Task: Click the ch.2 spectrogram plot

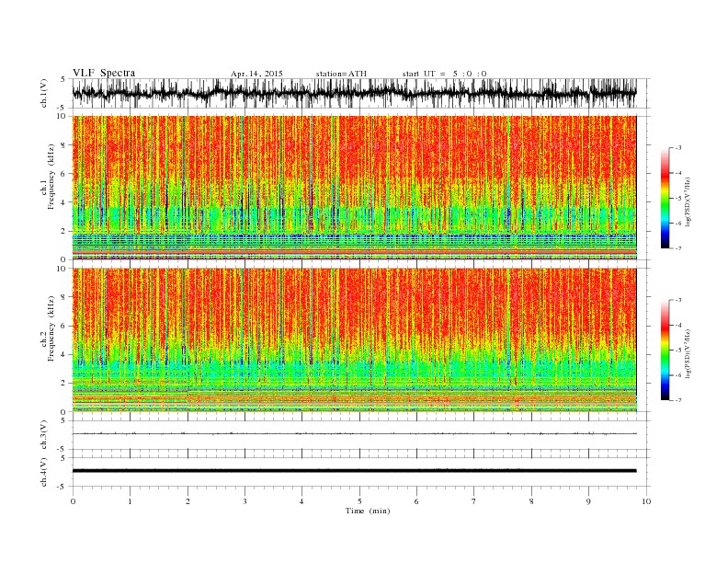Action: pyautogui.click(x=354, y=340)
